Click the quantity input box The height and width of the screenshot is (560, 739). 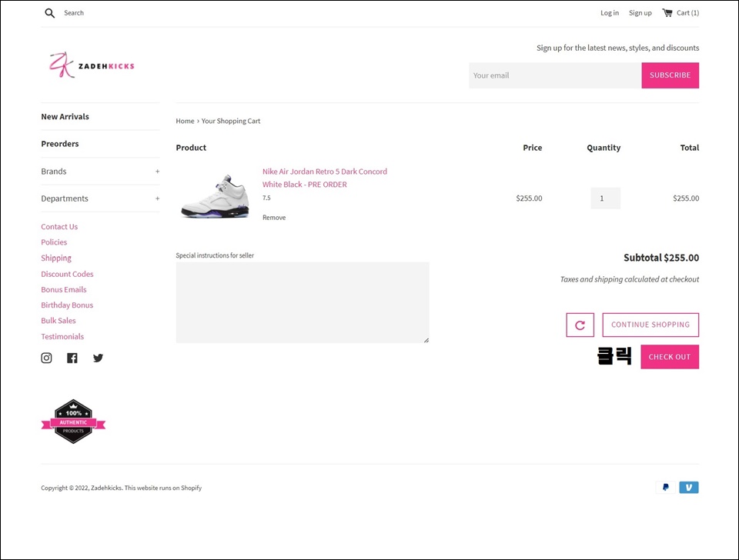pyautogui.click(x=605, y=198)
